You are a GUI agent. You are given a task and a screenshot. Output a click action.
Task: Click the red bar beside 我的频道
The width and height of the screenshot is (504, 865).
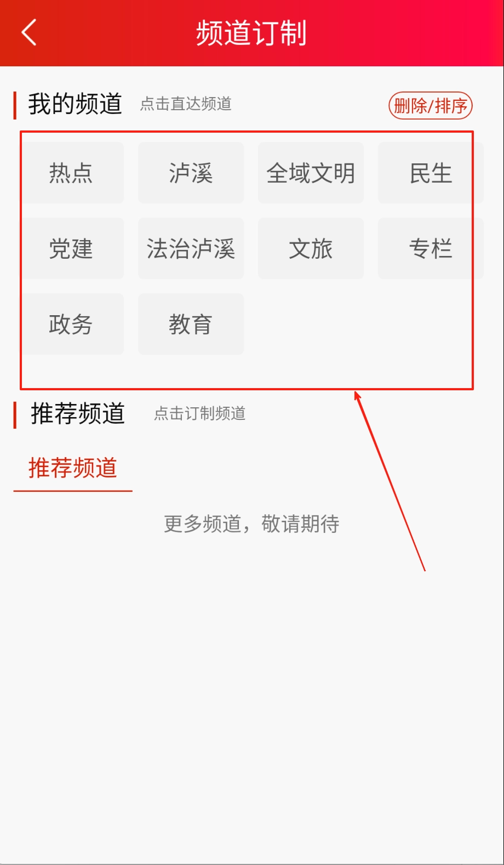tap(15, 105)
